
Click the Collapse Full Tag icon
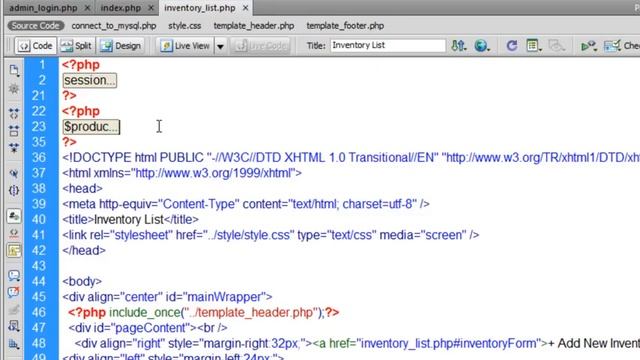click(14, 113)
